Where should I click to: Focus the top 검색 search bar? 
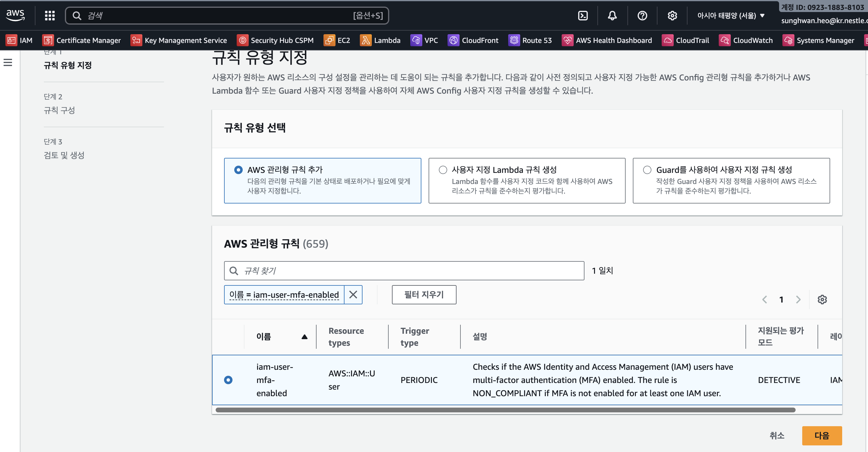pyautogui.click(x=227, y=16)
